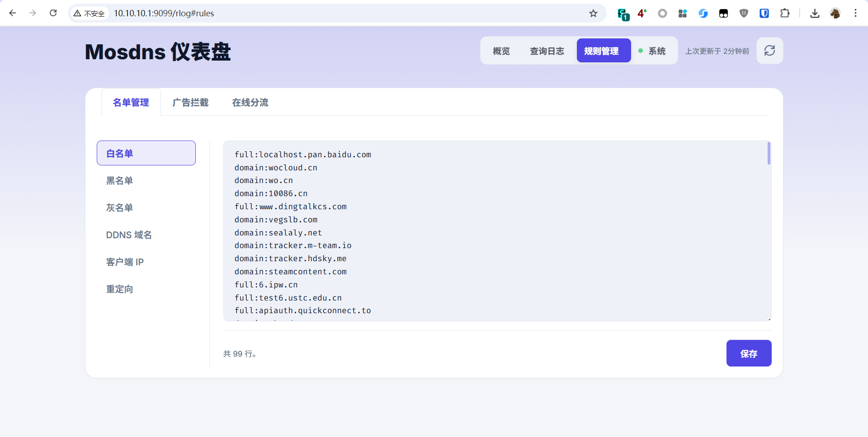Click the 不安全 security indicator
This screenshot has width=868, height=437.
[89, 13]
